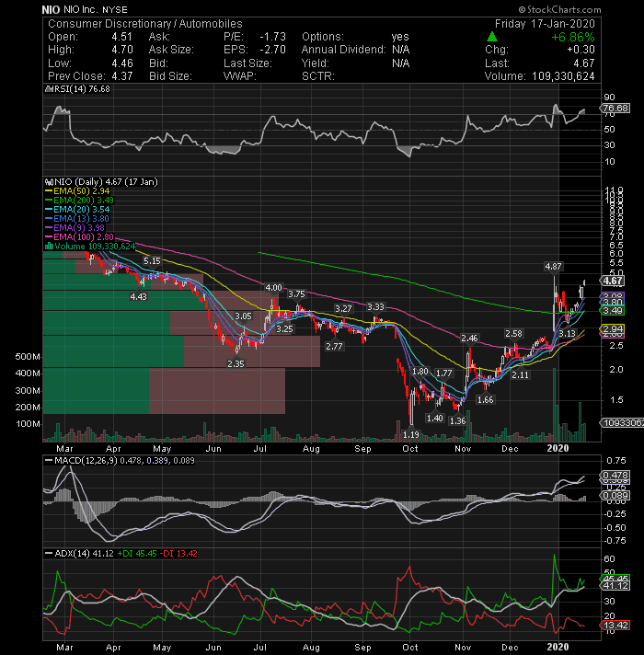Viewport: 644px width, 655px height.
Task: Click the 0.089 MACD histogram axis tag
Action: tap(615, 496)
